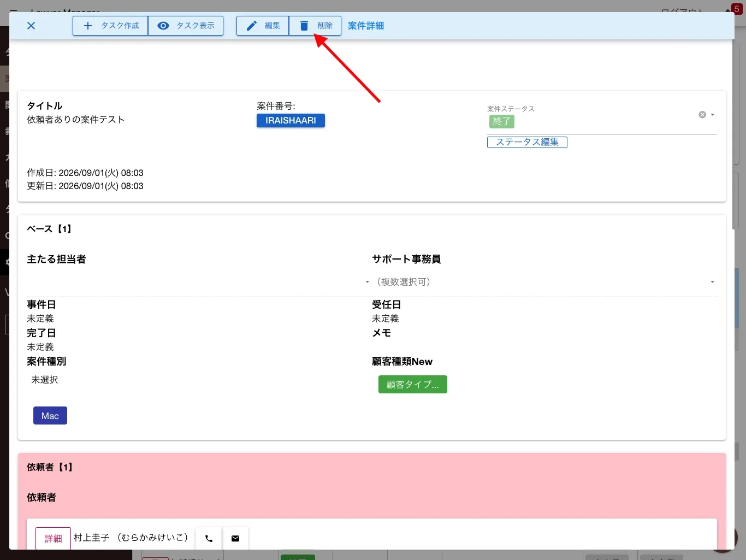Click the 作成日 date line

tap(85, 173)
